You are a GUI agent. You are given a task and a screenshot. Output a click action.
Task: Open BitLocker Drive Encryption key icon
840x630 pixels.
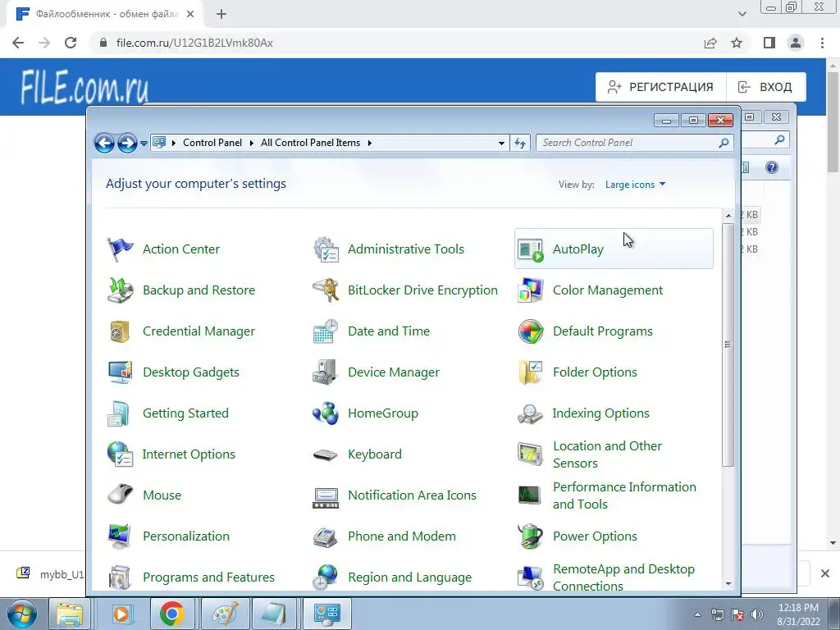click(x=326, y=290)
